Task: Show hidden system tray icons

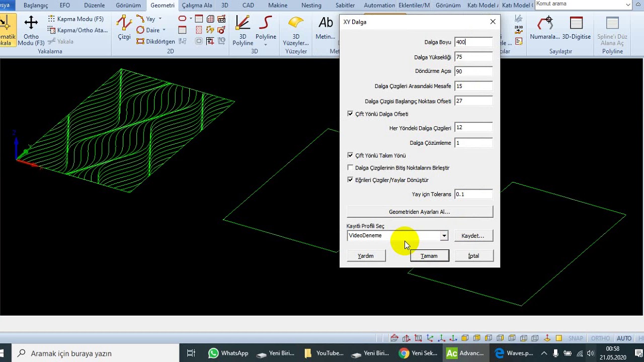Action: coord(545,353)
